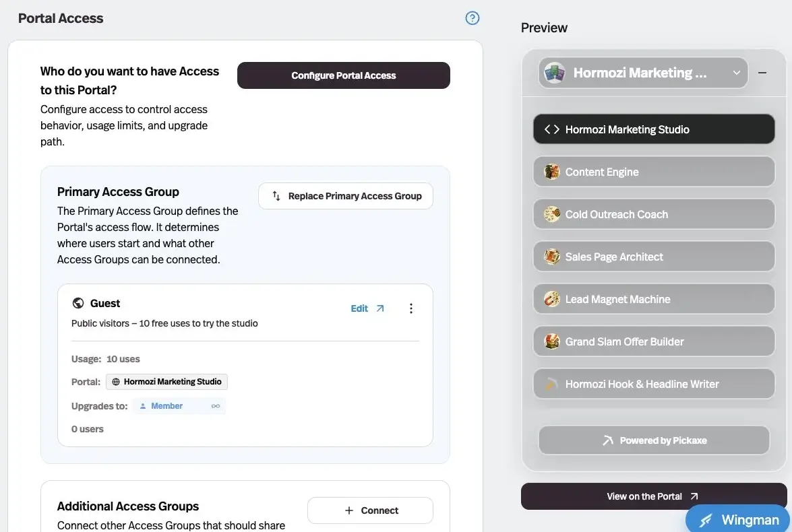The width and height of the screenshot is (792, 532).
Task: Click the external arrow in View on Portal
Action: point(694,496)
